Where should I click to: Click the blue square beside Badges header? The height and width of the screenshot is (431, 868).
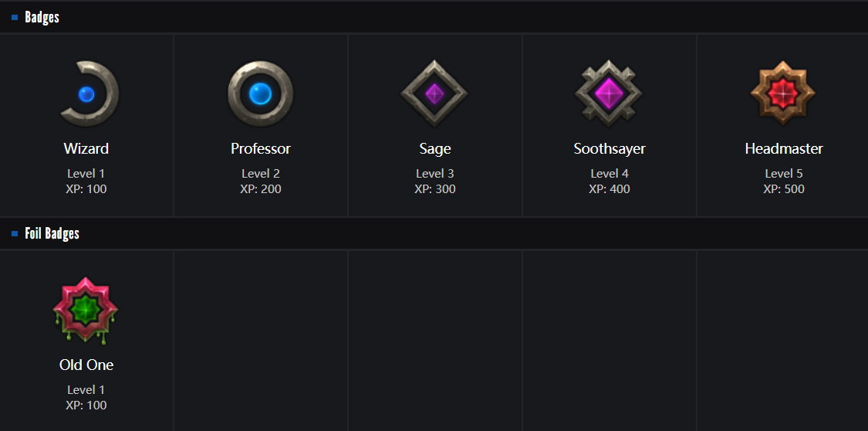15,18
